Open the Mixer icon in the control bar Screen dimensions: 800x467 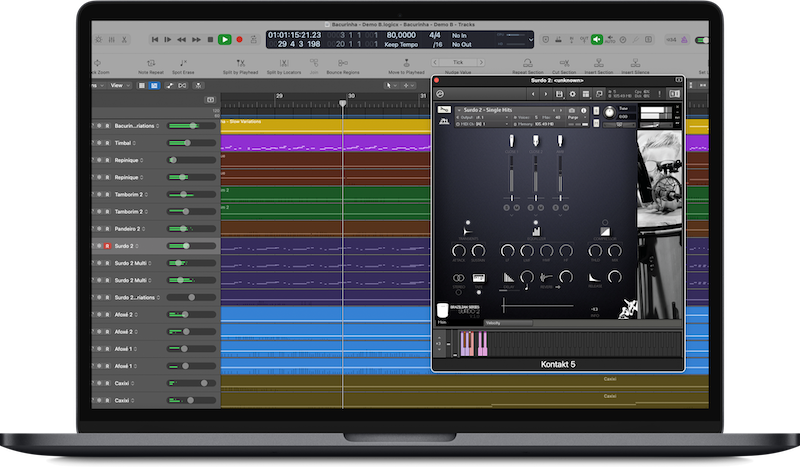coord(111,39)
